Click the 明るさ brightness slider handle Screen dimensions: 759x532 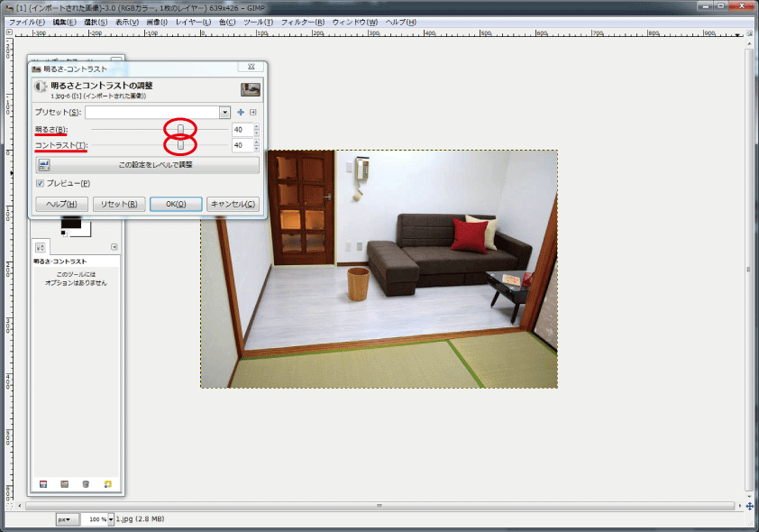click(x=180, y=130)
